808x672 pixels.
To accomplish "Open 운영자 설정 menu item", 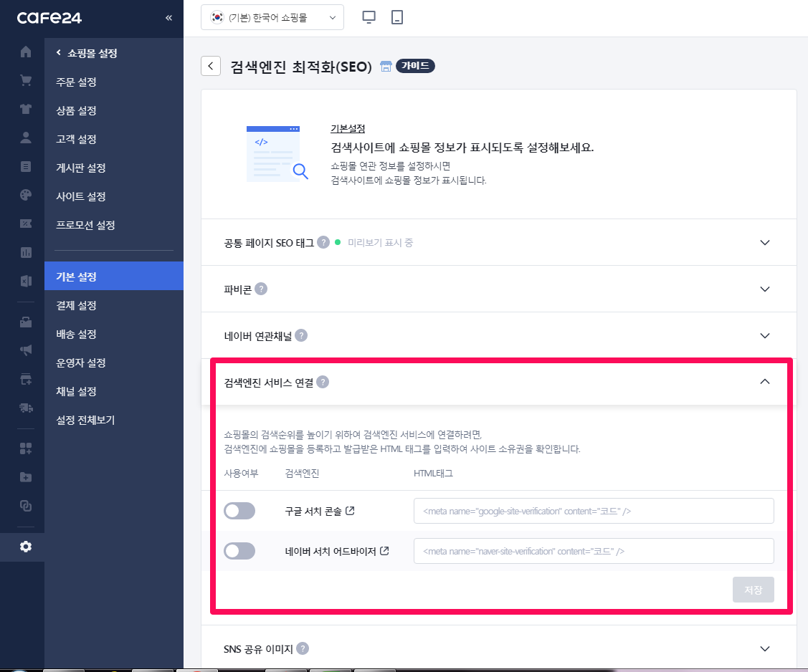I will 81,363.
